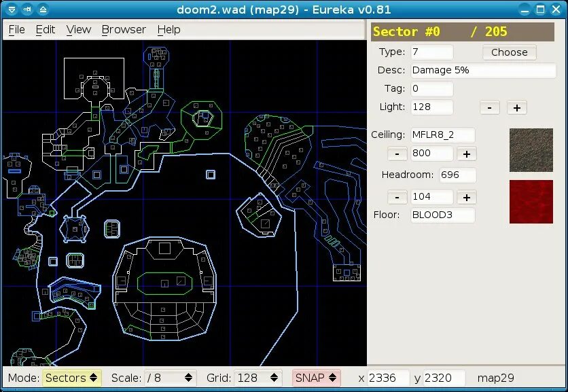Click the shade window icon in title bar

43,10
